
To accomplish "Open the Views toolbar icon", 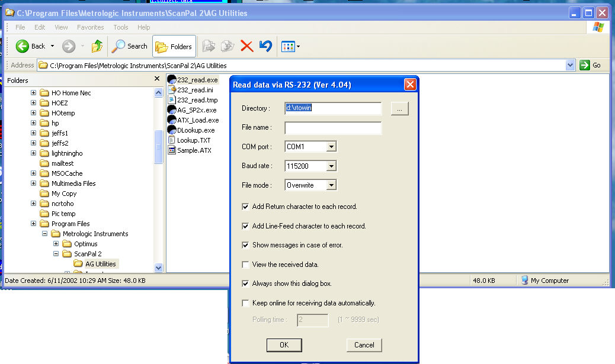I will pos(290,46).
